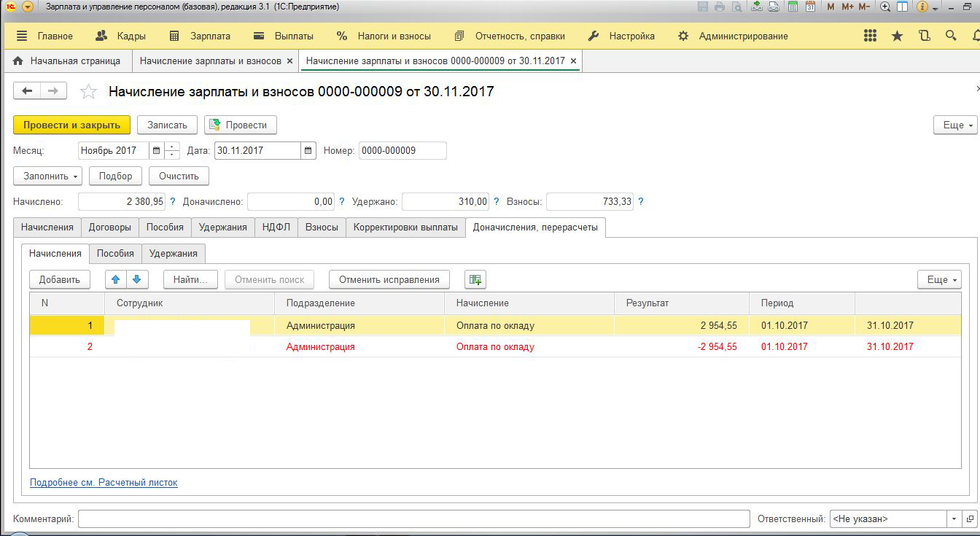Click into the Комментарий input field

pos(413,519)
